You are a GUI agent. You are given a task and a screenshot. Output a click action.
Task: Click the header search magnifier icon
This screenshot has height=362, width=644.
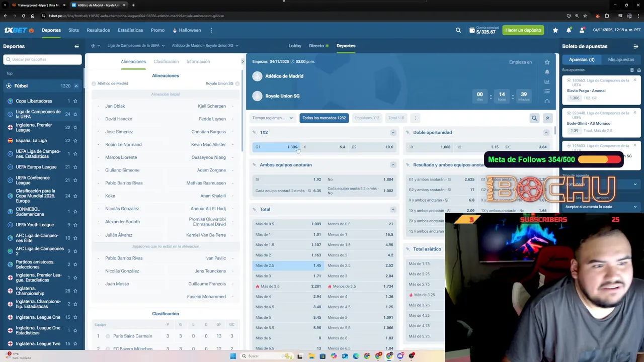458,30
